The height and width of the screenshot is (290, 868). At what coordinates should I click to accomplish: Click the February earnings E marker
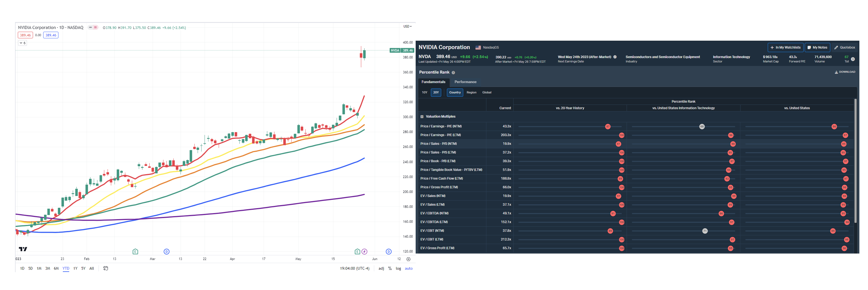[x=135, y=252]
